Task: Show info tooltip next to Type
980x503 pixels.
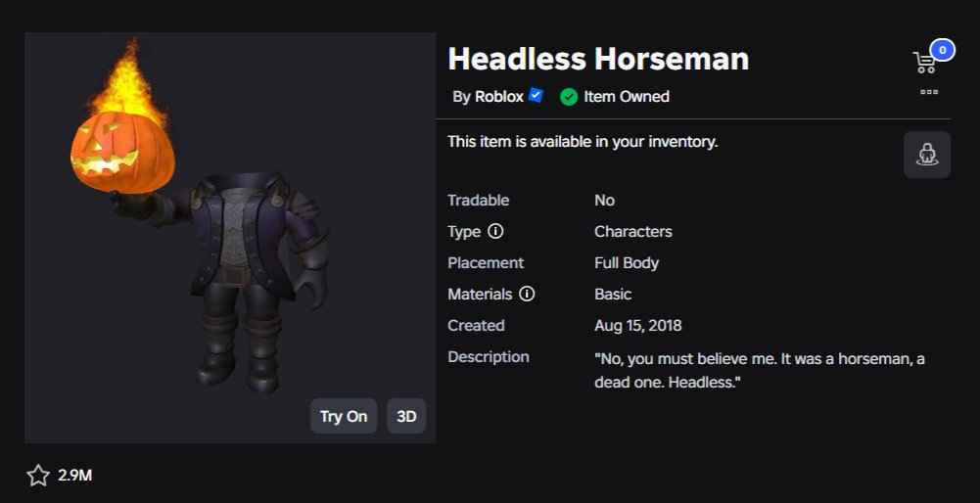Action: coord(495,232)
